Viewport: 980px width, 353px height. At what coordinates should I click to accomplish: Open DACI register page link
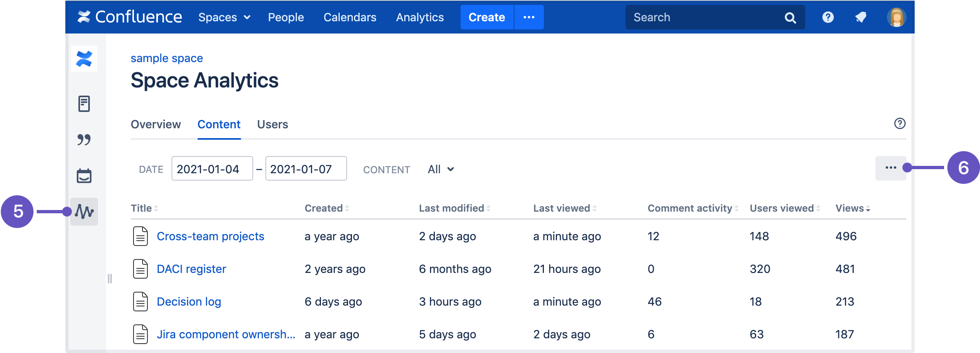191,269
